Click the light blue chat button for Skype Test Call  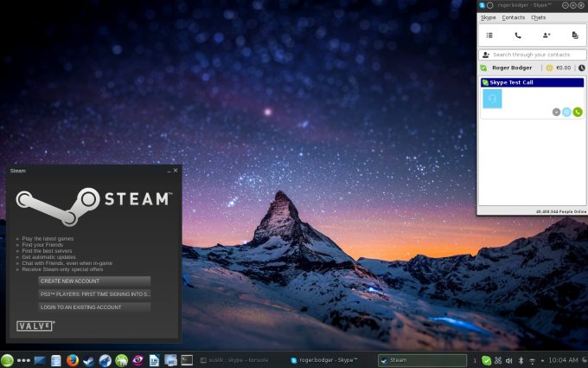click(x=566, y=112)
